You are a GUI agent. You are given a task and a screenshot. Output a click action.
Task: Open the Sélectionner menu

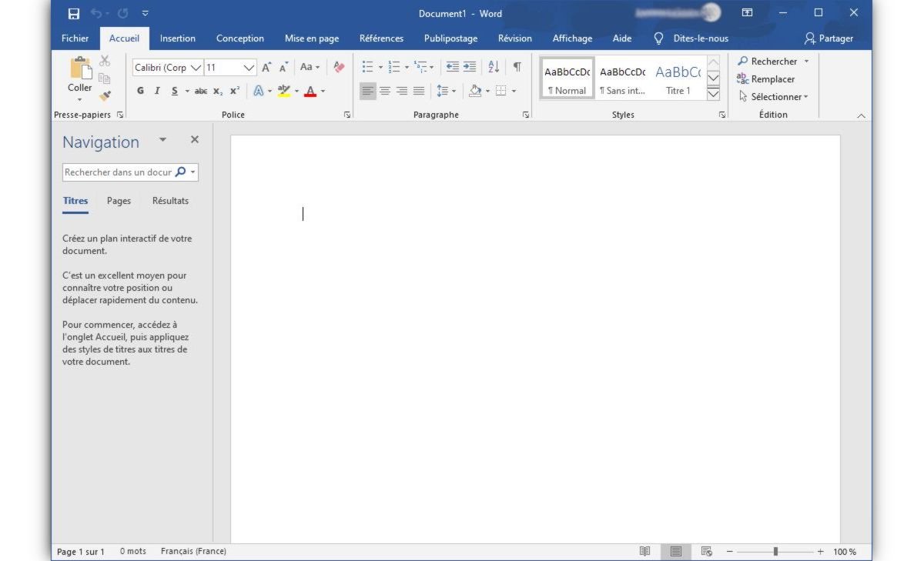click(x=773, y=97)
